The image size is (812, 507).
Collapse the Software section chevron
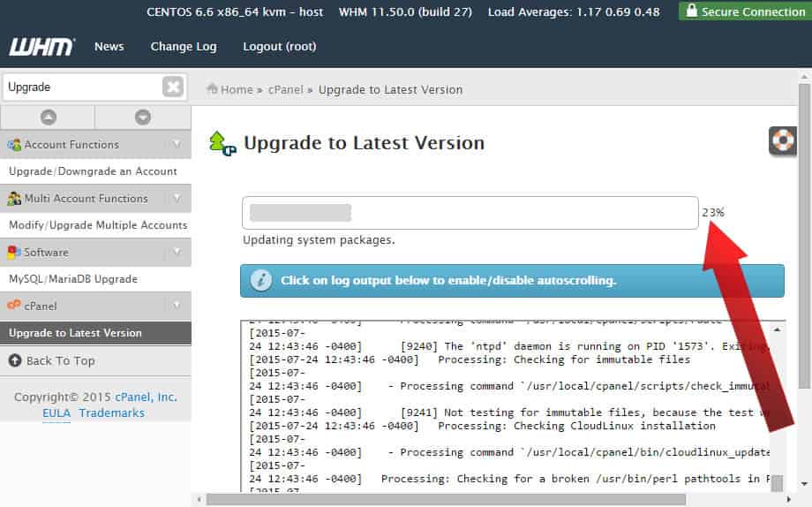click(177, 252)
